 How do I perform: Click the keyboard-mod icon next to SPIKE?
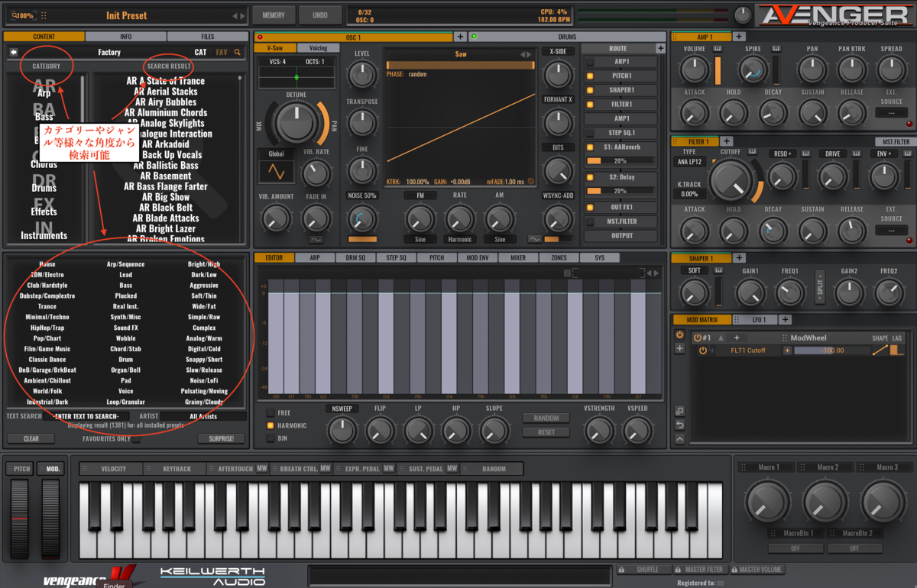coord(776,49)
